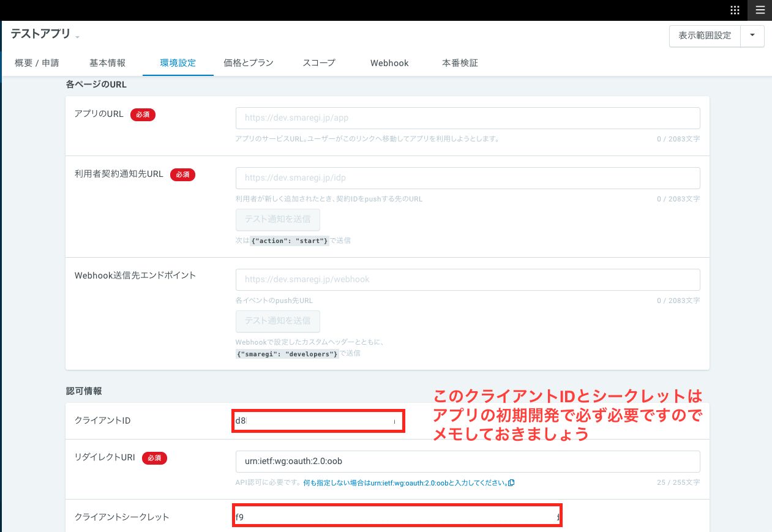Click the アプリのURL input field

coord(468,118)
